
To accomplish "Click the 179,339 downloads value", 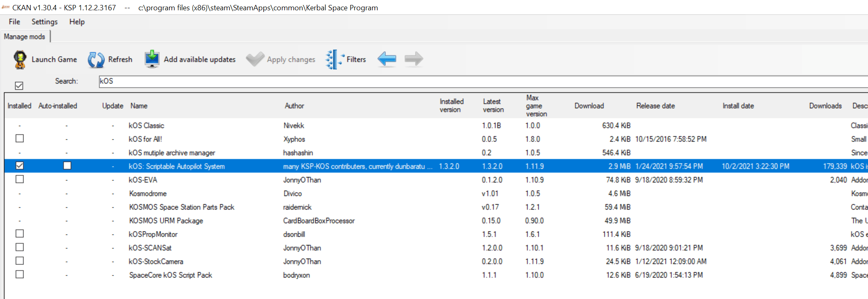I will click(x=835, y=166).
